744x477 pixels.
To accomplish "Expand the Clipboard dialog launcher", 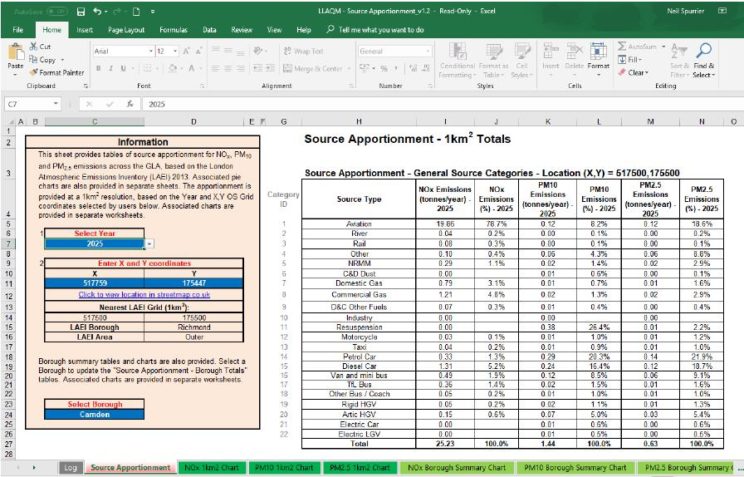I will click(86, 86).
